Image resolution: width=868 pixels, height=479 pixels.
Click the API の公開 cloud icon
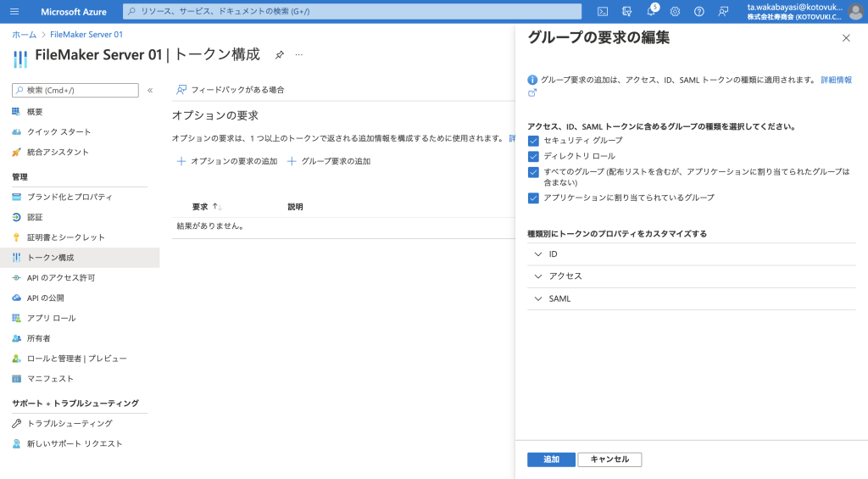[x=16, y=298]
